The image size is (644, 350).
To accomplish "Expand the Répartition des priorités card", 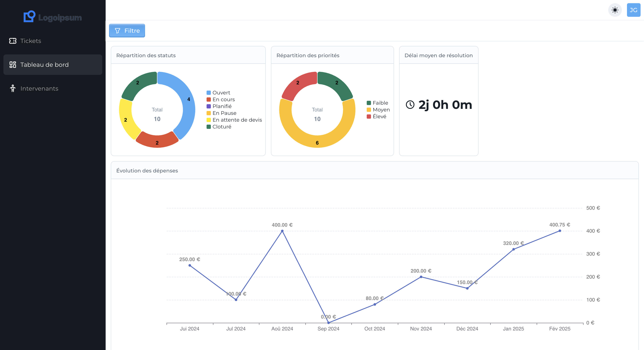I will pos(308,55).
